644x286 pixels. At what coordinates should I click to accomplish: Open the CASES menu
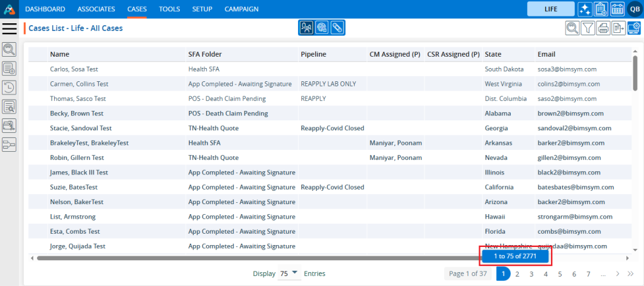137,9
